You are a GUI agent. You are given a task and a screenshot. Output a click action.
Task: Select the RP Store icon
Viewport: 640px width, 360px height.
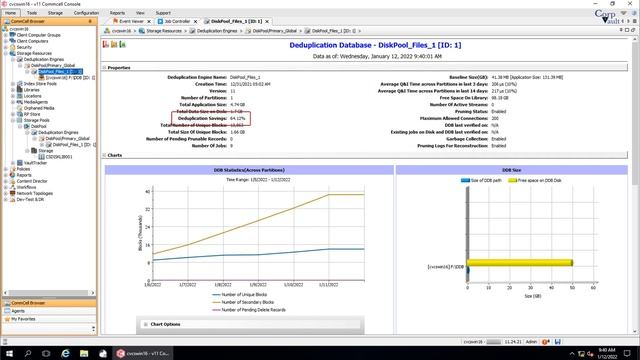[x=20, y=114]
